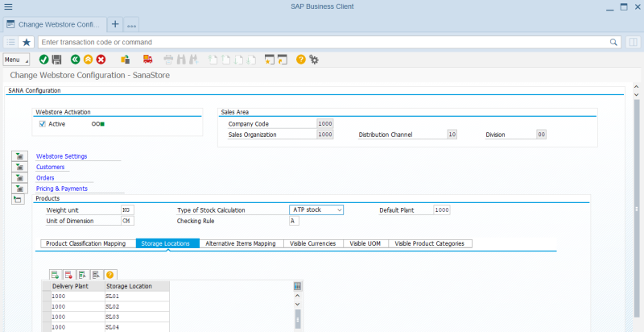Open the Visible Currencies tab
644x332 pixels.
tap(314, 243)
